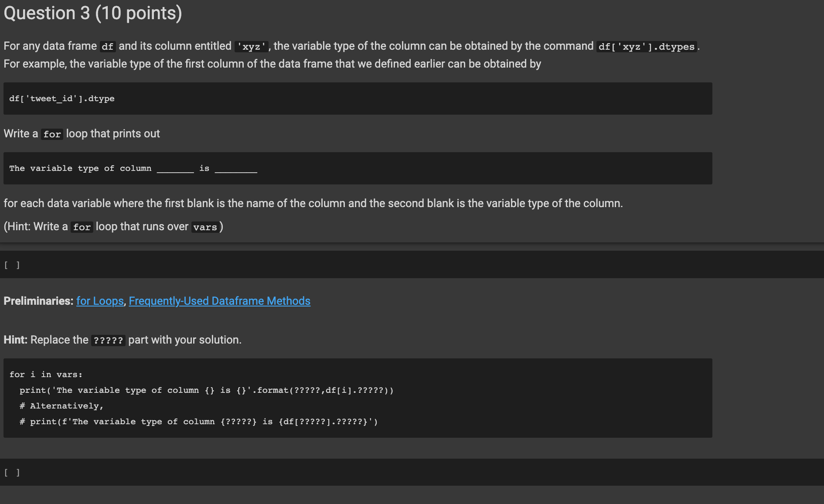
Task: Click the 'for' inline code near 'Write a'
Action: (52, 134)
